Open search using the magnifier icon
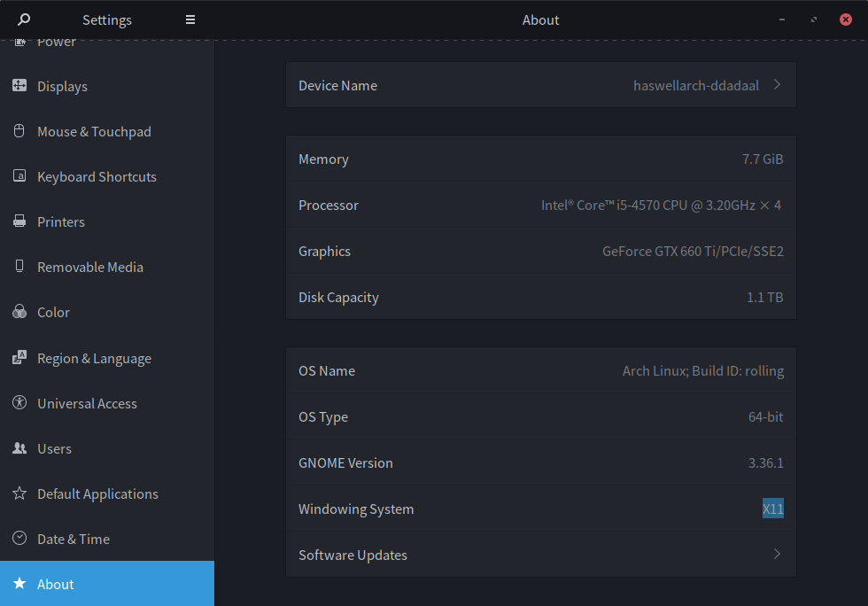The height and width of the screenshot is (606, 868). [22, 19]
